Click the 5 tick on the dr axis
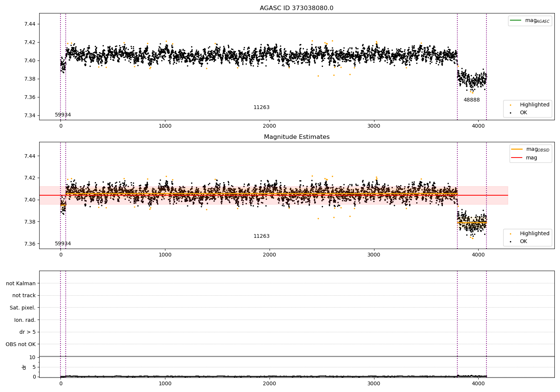Image resolution: width=560 pixels, height=392 pixels. (x=34, y=367)
